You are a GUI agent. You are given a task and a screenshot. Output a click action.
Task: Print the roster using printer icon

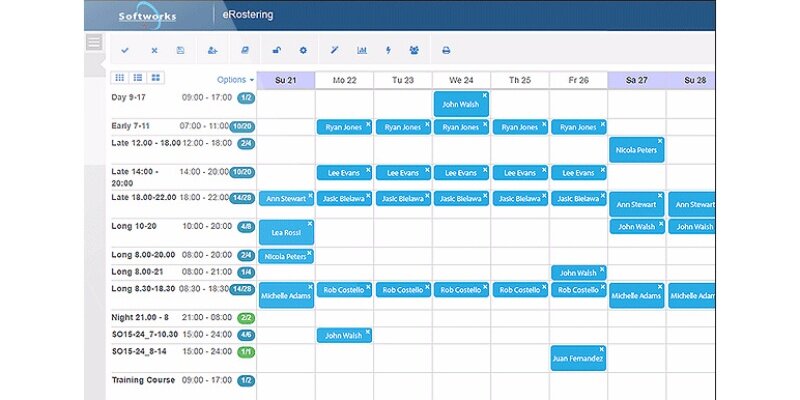(446, 50)
